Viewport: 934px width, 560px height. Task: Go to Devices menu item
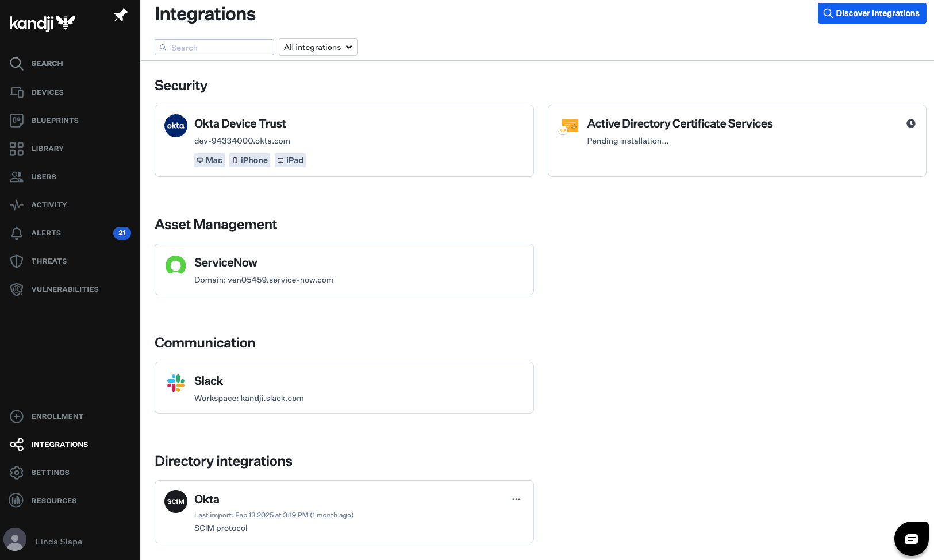(x=47, y=92)
